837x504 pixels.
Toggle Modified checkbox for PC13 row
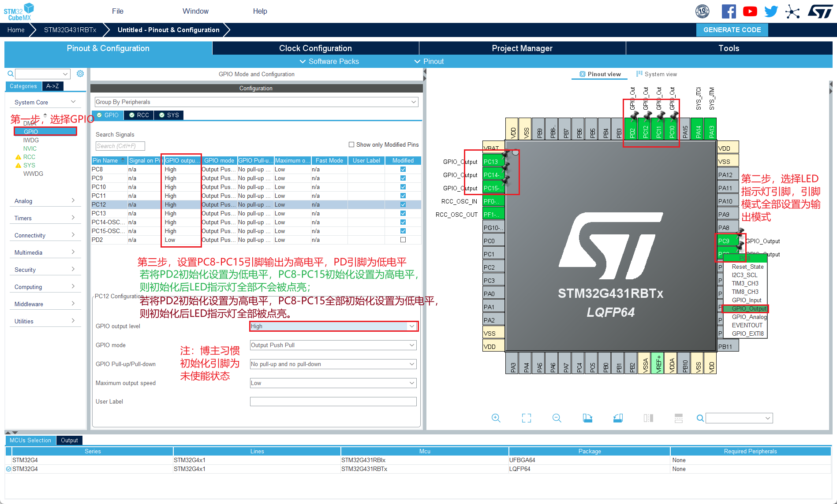point(403,213)
